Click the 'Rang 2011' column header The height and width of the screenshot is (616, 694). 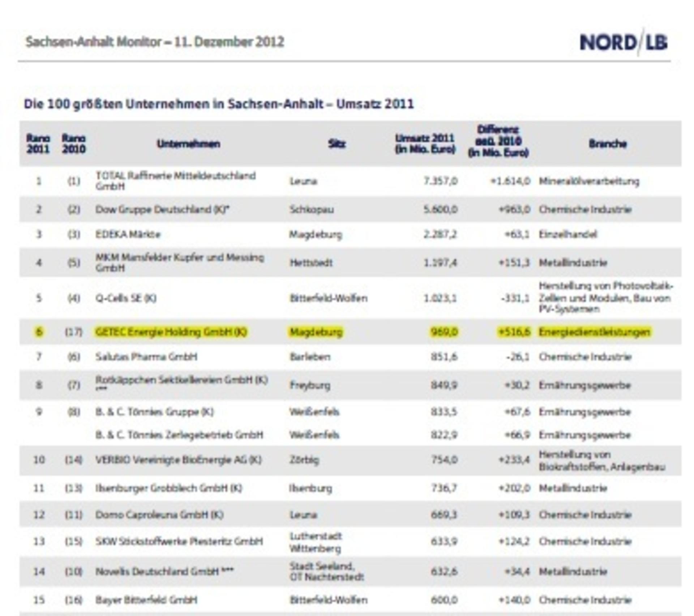(x=38, y=144)
